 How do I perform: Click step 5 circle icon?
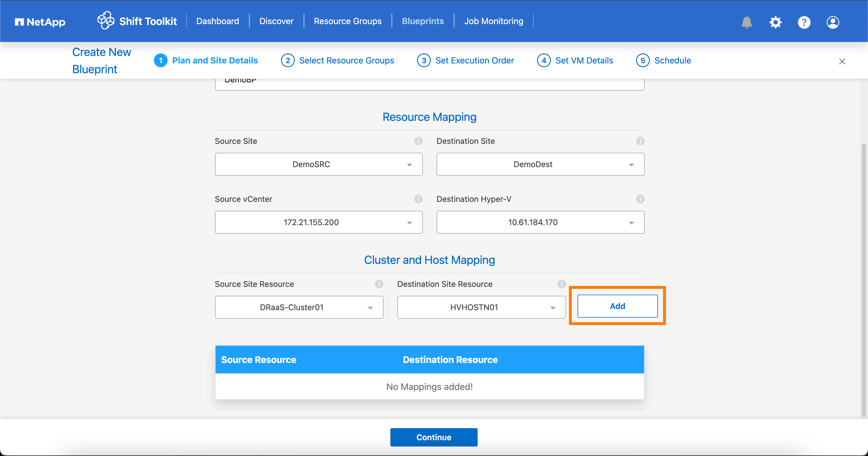point(643,60)
